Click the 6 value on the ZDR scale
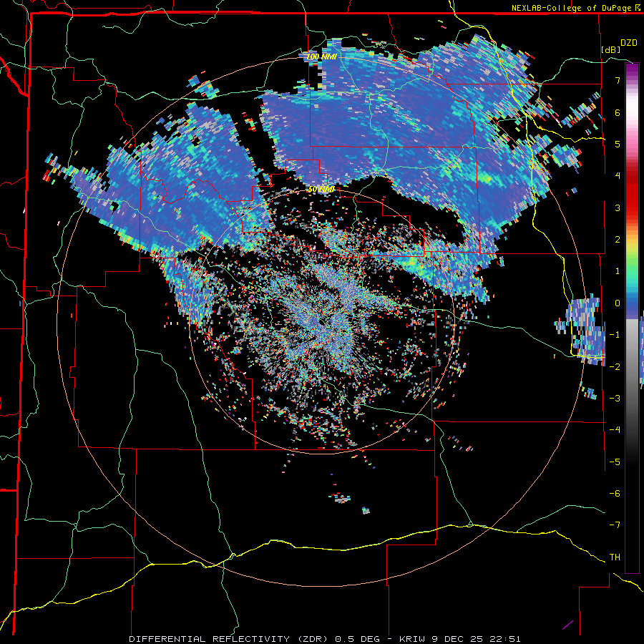Image resolution: width=644 pixels, height=644 pixels. [618, 112]
